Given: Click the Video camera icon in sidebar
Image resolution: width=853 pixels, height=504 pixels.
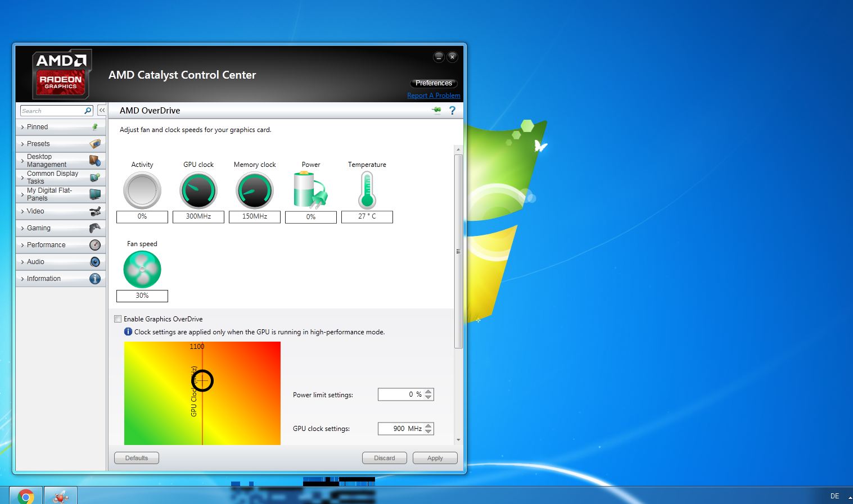Looking at the screenshot, I should 95,211.
